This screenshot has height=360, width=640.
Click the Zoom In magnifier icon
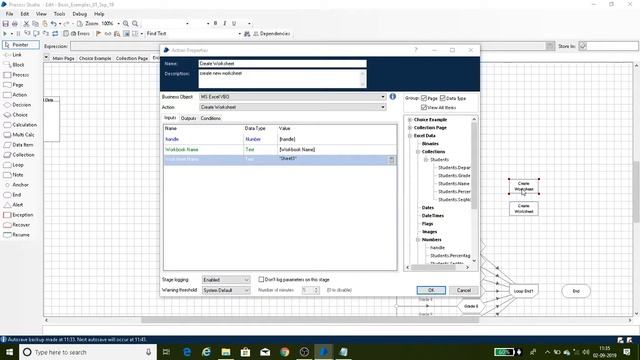pyautogui.click(x=126, y=24)
